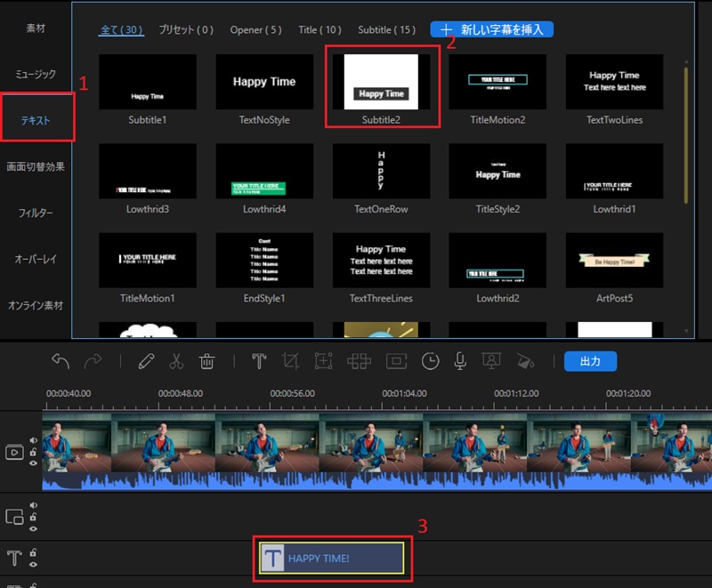Click the 出力 export button
This screenshot has width=712, height=588.
590,361
